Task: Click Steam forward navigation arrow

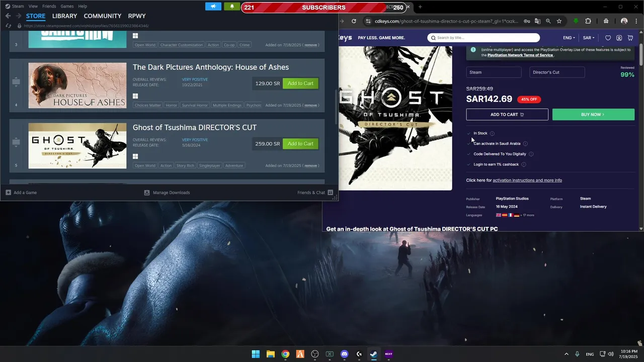Action: click(19, 16)
